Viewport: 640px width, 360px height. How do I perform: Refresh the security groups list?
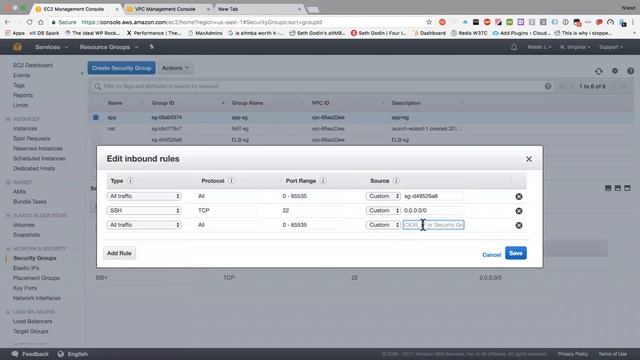pos(599,71)
